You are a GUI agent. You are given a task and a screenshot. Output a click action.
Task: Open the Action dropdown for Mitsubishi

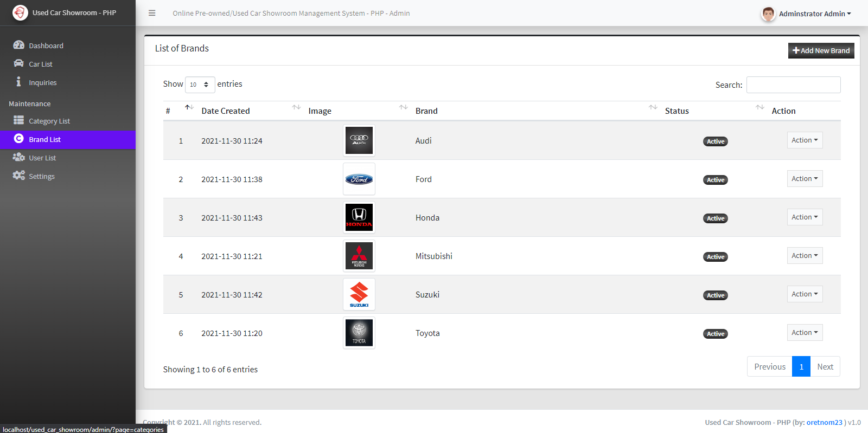coord(805,255)
